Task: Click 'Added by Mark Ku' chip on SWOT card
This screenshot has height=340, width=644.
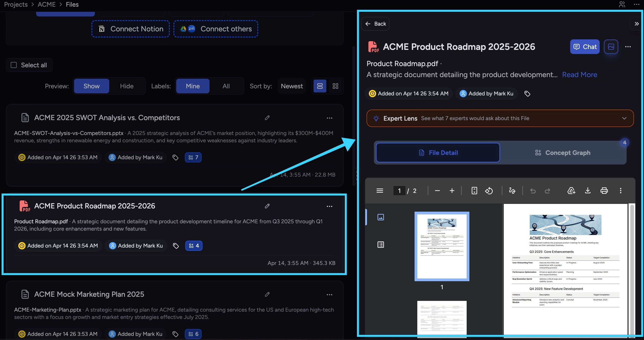Action: (135, 157)
